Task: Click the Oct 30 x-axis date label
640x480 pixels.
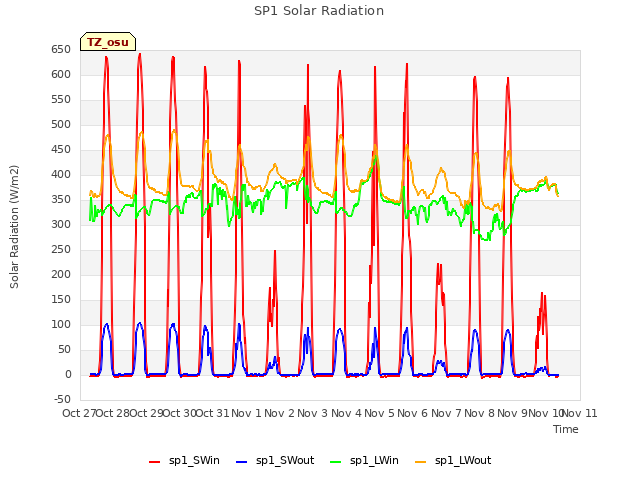Action: [180, 413]
